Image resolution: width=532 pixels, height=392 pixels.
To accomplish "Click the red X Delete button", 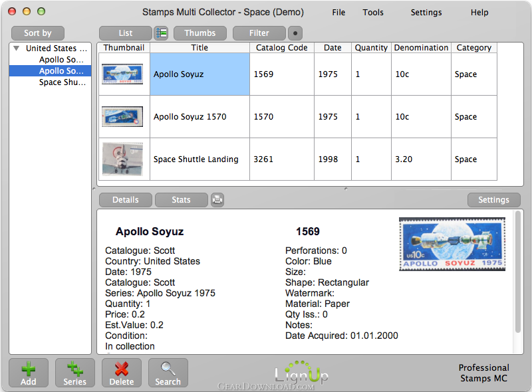I will (122, 373).
